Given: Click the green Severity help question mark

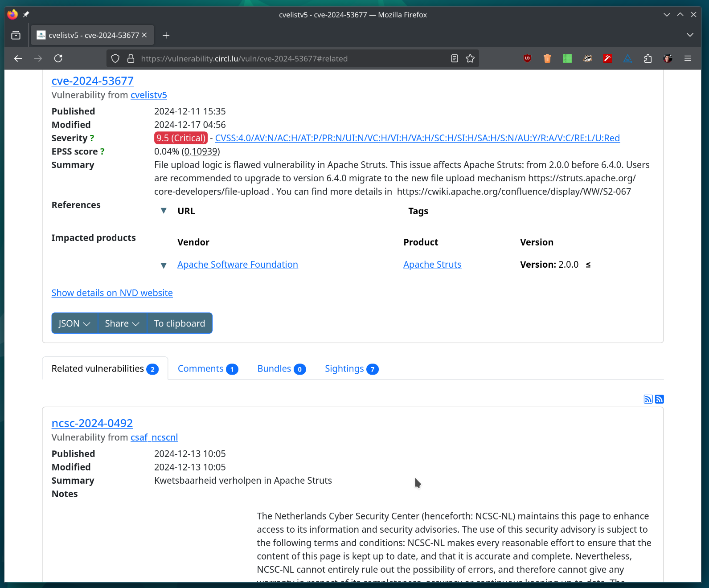Looking at the screenshot, I should 92,139.
